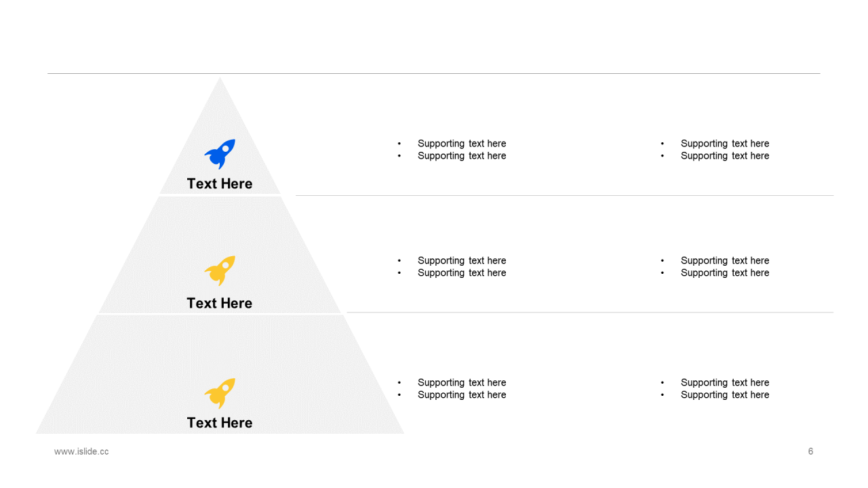This screenshot has width=868, height=488.
Task: Click the slide page number 6
Action: tap(810, 451)
